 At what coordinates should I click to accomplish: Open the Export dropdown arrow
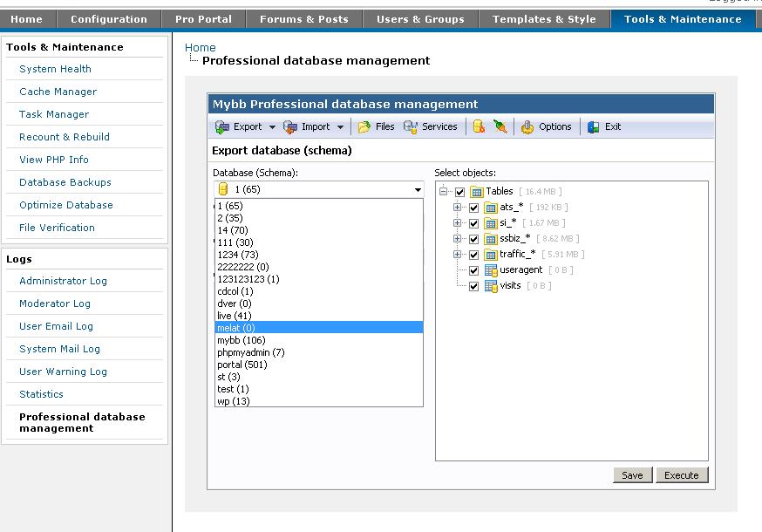pos(272,127)
